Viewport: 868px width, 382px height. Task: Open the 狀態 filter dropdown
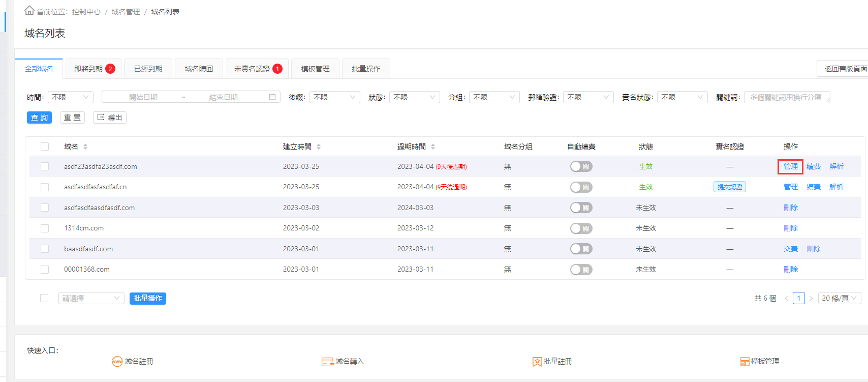tap(415, 97)
